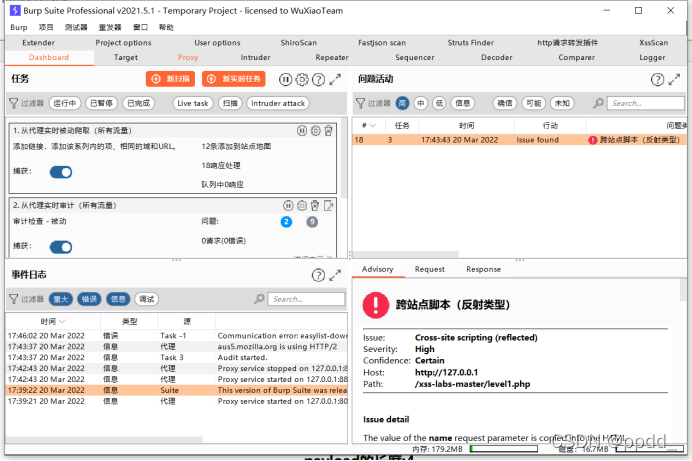Open the Logger tab
The height and width of the screenshot is (461, 692).
[x=652, y=57]
